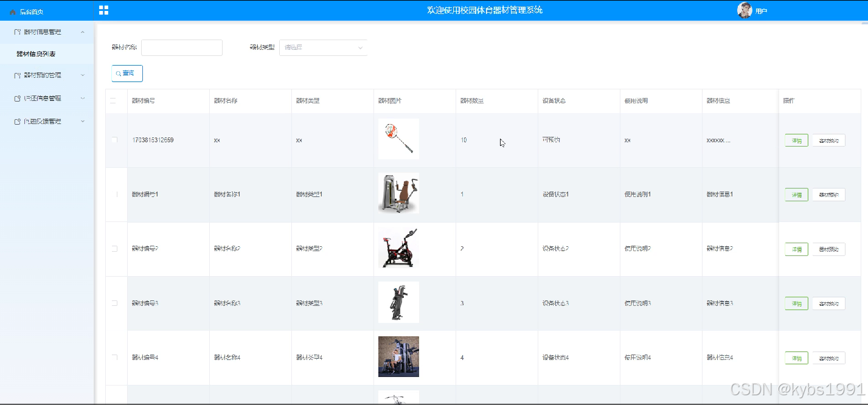The height and width of the screenshot is (405, 868).
Task: Click 器材预约 for 器材编号2 row
Action: coord(828,249)
